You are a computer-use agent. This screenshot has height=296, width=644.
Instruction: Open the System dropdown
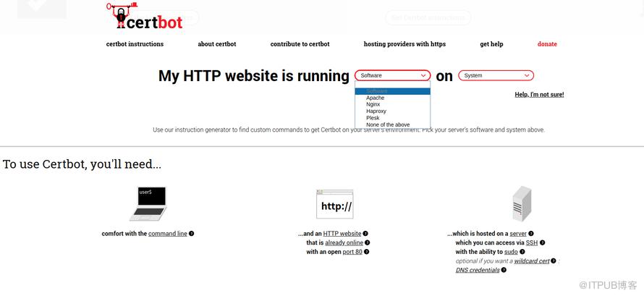click(x=496, y=75)
